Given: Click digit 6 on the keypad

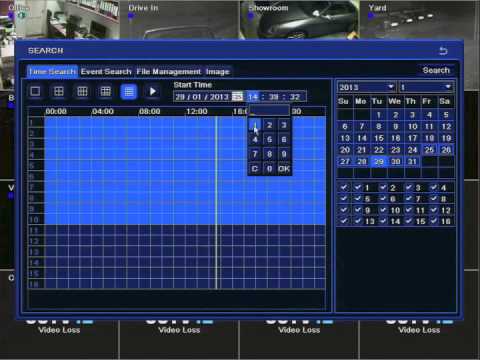Looking at the screenshot, I should pyautogui.click(x=284, y=139).
